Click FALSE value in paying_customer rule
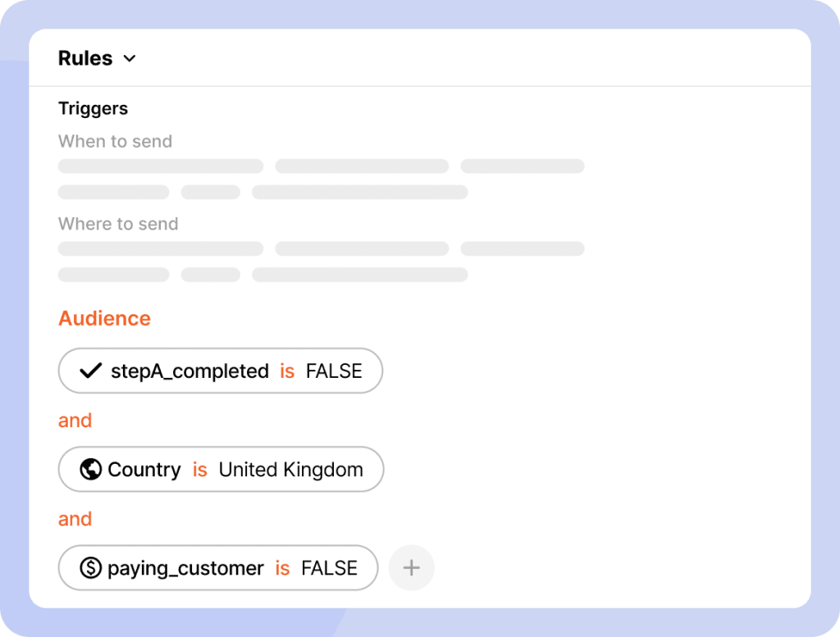 (x=329, y=568)
